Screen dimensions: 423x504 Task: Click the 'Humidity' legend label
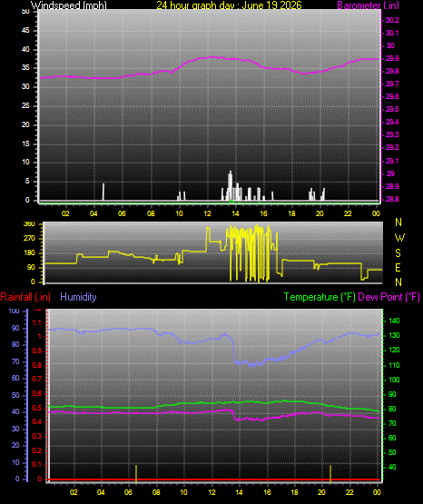click(x=78, y=296)
